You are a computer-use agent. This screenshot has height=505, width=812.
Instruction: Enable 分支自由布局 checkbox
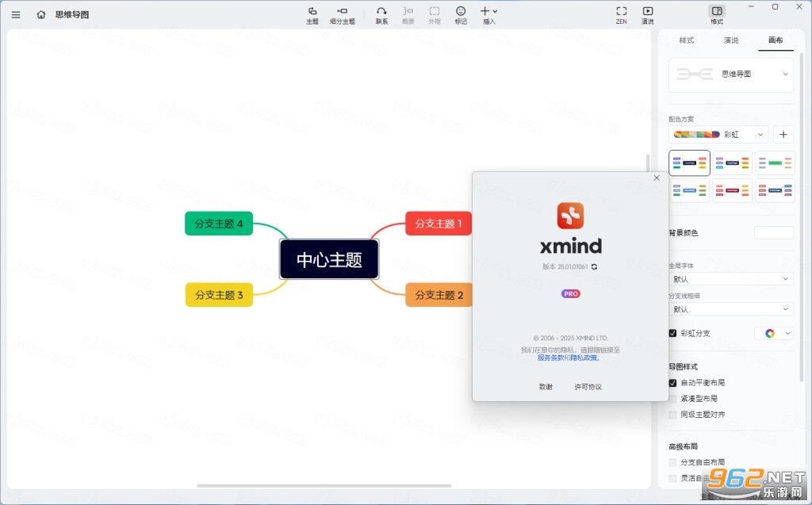(x=672, y=462)
